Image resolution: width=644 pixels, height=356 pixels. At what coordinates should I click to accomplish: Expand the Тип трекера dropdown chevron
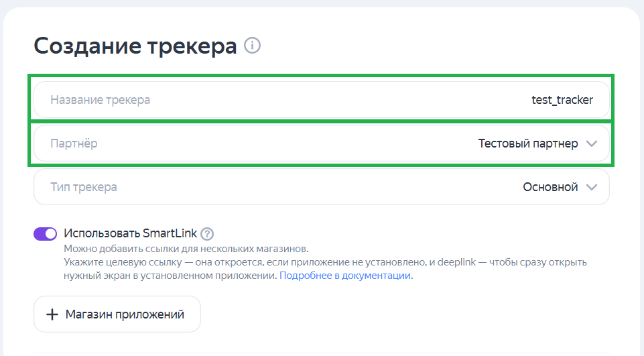[x=591, y=187]
